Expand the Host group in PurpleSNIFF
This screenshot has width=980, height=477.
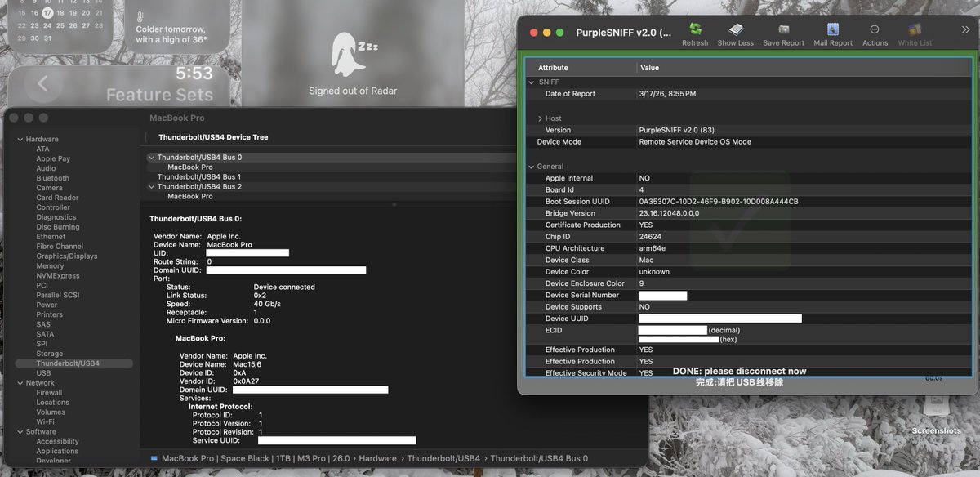point(540,118)
